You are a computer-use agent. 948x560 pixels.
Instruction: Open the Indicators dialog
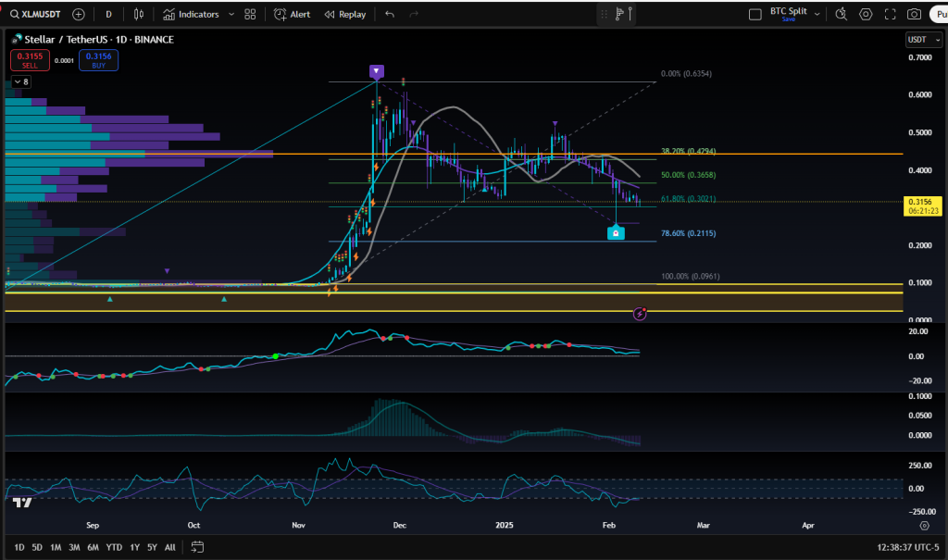tap(191, 14)
